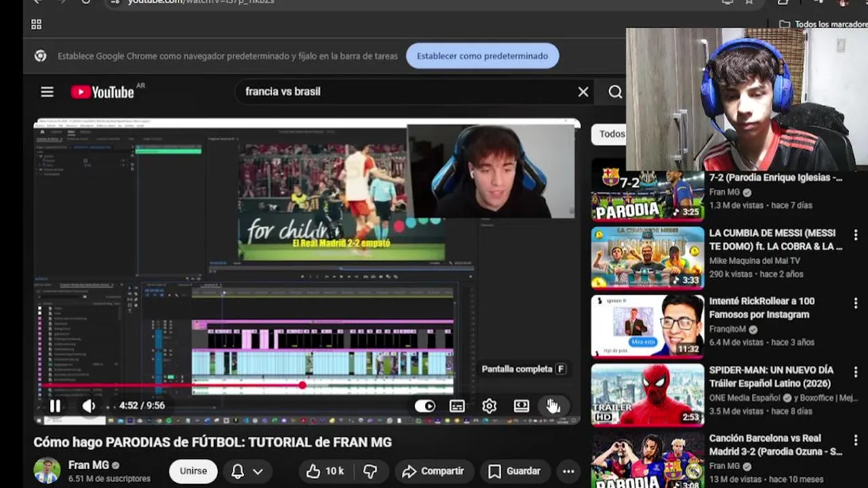868x488 pixels.
Task: Open title 'SPIDER-MAN: UN NUEVO DÍA'
Action: (772, 376)
